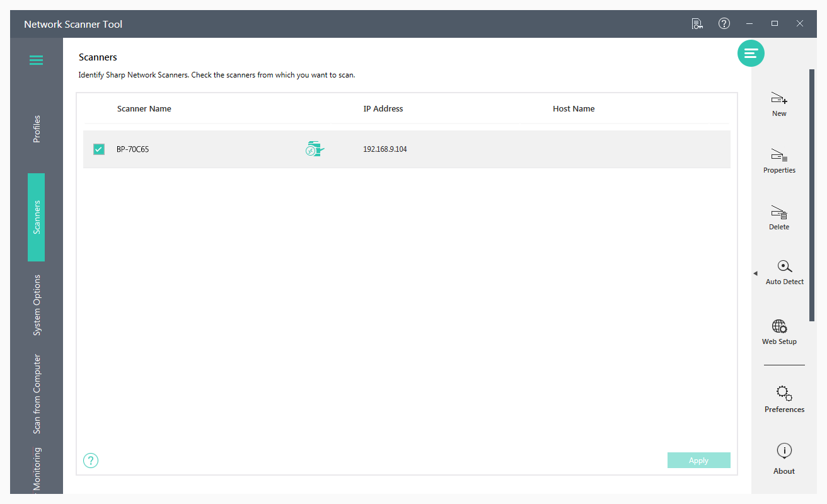Run Auto Detect for scanners
Image resolution: width=827 pixels, height=504 pixels.
click(785, 273)
